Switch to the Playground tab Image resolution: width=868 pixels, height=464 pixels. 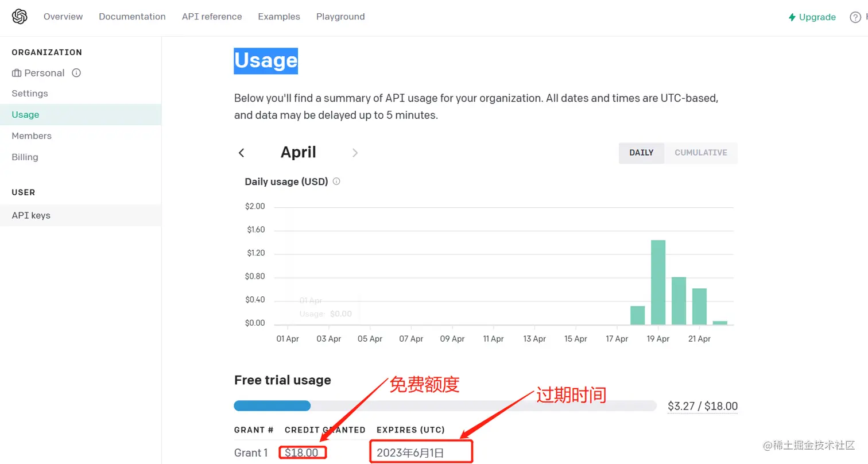[x=340, y=17]
